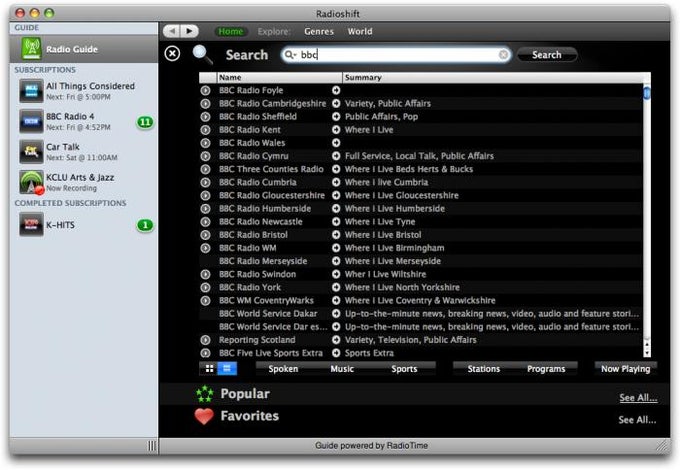Viewport: 680px width, 470px height.
Task: Add BBC Radio Cambridgeshire with plus icon
Action: (x=336, y=103)
